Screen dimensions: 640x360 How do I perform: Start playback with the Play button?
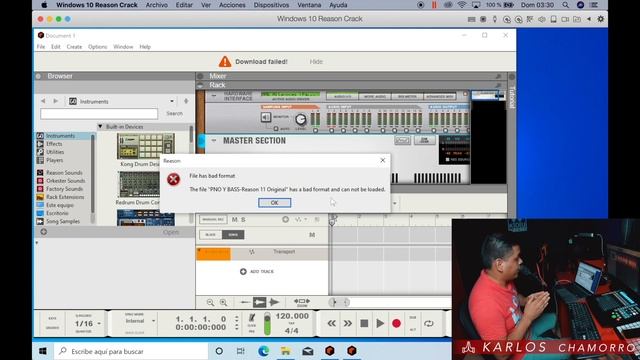coord(380,324)
